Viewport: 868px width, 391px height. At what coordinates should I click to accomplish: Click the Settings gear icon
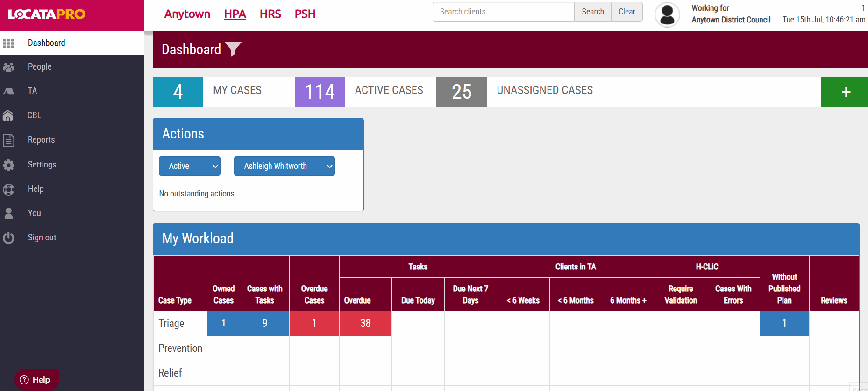click(8, 165)
